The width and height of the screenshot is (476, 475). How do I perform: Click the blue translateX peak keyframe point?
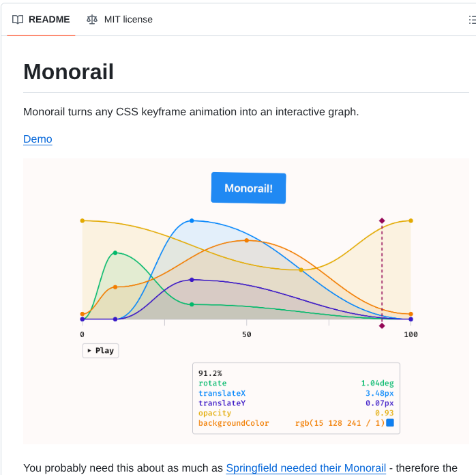pos(192,221)
